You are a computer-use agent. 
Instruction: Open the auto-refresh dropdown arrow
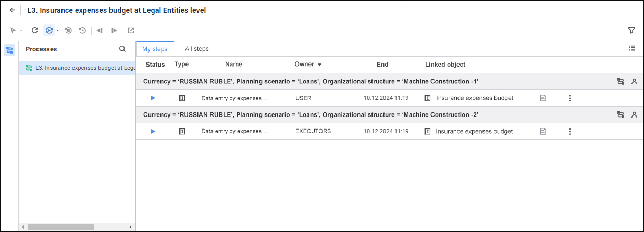[58, 31]
